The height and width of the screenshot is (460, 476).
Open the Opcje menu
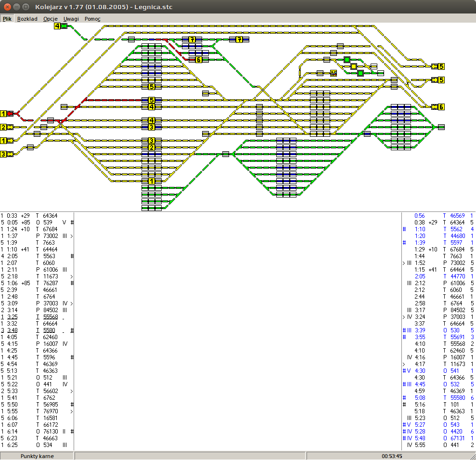51,19
